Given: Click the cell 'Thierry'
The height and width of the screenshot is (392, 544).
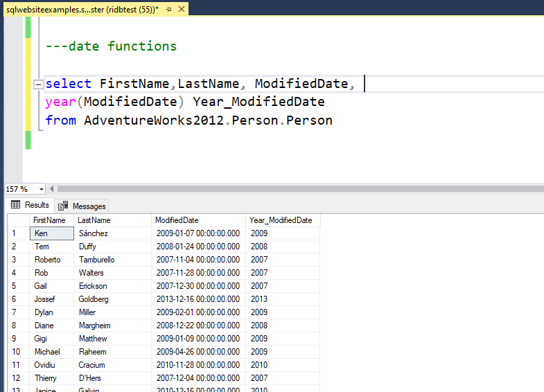Looking at the screenshot, I should point(52,378).
